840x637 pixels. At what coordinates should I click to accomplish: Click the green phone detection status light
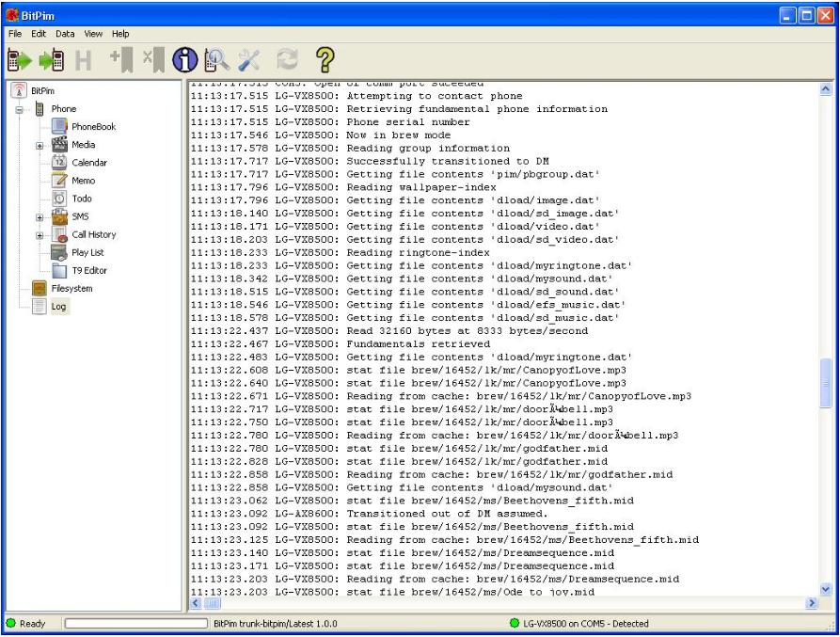(x=515, y=623)
